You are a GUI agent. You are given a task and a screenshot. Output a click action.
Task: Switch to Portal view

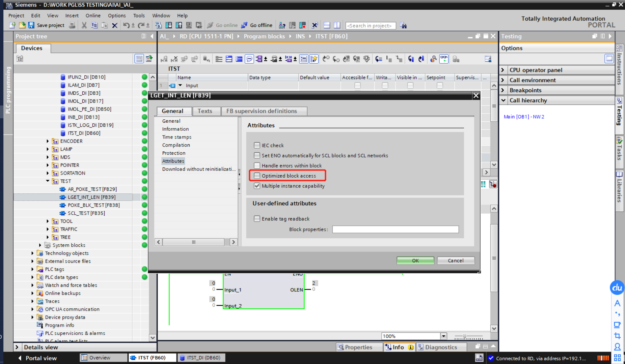tap(37, 358)
